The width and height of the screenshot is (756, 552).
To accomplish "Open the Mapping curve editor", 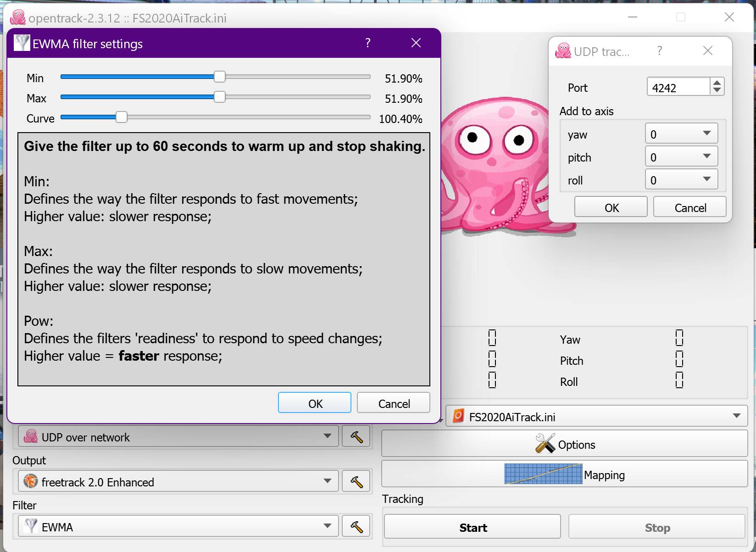I will (x=564, y=474).
